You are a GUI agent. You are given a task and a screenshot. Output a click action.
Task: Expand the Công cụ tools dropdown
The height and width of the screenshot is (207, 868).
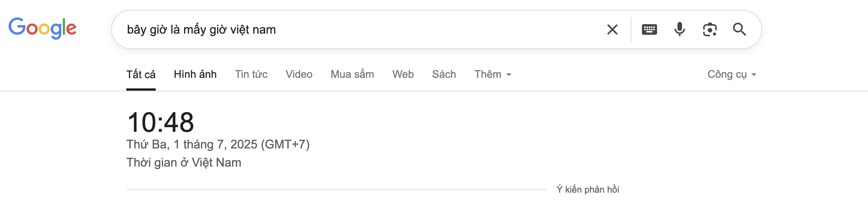click(732, 74)
